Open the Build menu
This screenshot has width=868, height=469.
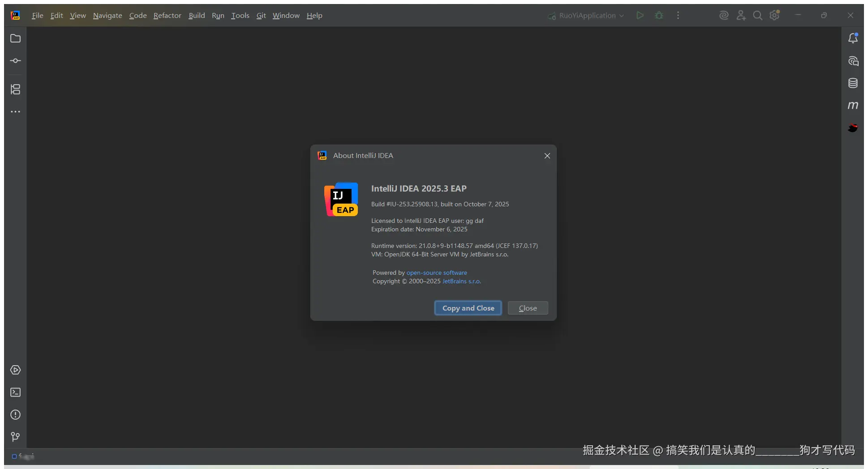[x=197, y=16]
